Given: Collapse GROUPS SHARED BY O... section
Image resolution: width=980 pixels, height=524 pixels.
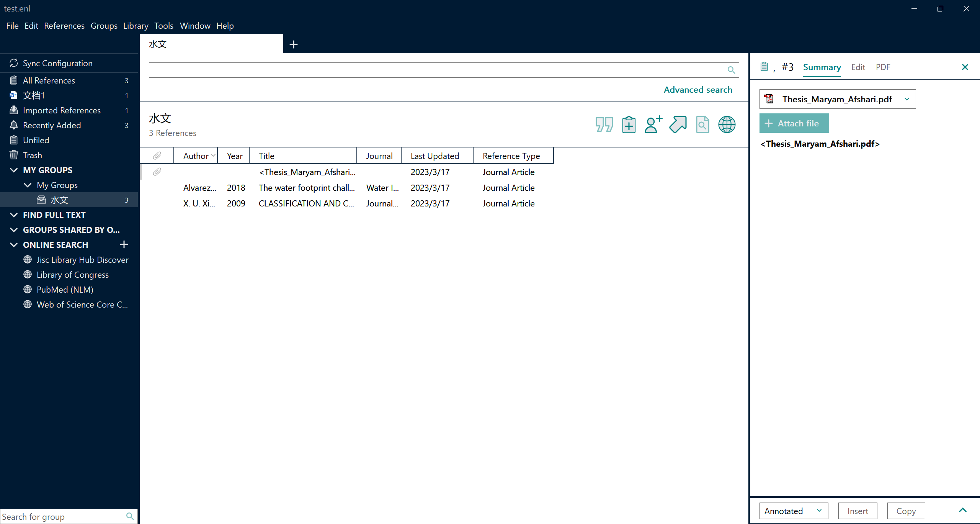Looking at the screenshot, I should (14, 229).
